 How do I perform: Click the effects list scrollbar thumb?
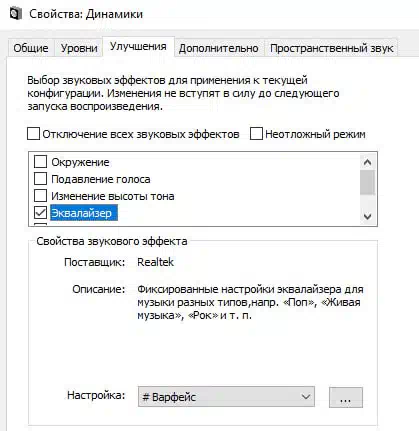coord(367,182)
